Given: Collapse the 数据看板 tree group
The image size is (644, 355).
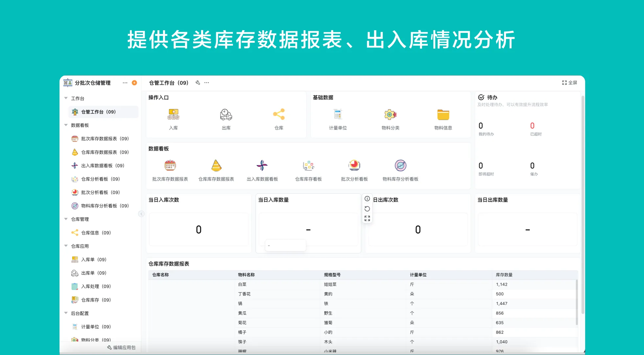Looking at the screenshot, I should [x=66, y=125].
